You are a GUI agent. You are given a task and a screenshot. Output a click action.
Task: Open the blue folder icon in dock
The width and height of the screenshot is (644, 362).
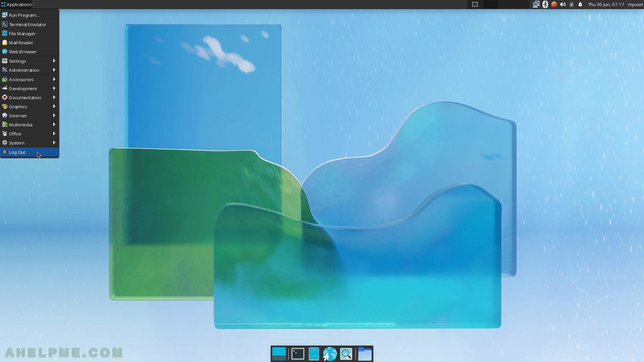pos(365,354)
